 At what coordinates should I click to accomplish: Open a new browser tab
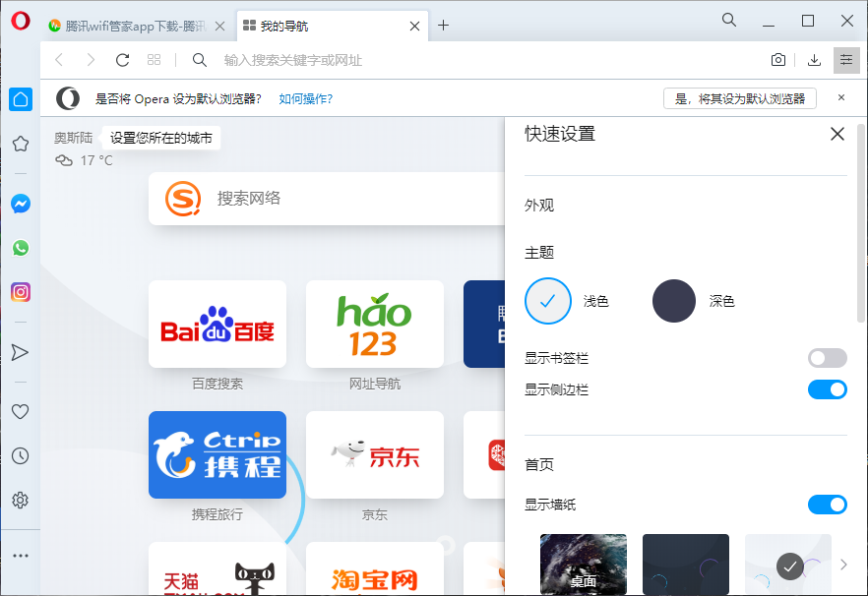443,26
